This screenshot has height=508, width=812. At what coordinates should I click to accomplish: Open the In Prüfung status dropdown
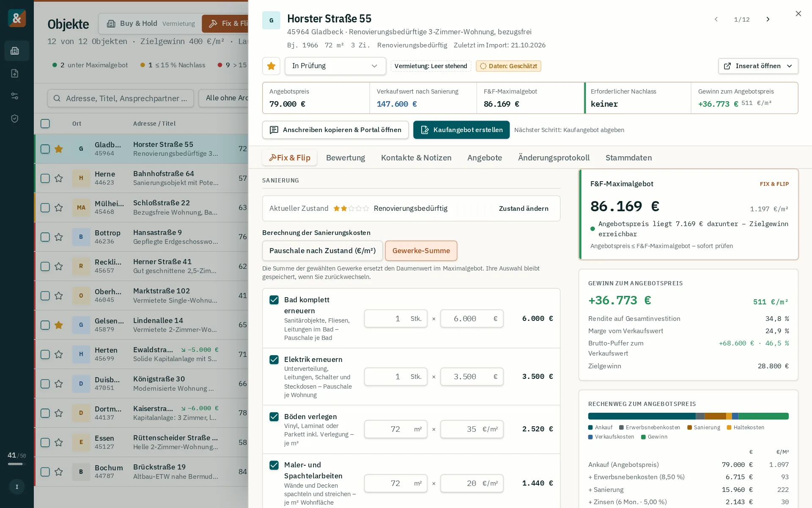pyautogui.click(x=335, y=66)
